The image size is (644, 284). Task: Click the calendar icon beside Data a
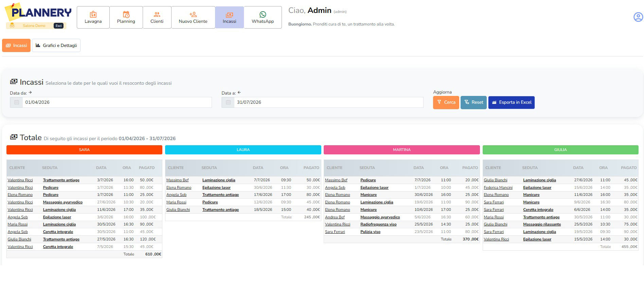[228, 102]
